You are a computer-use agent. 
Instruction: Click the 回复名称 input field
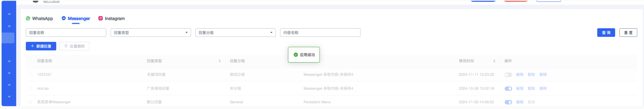click(x=66, y=33)
